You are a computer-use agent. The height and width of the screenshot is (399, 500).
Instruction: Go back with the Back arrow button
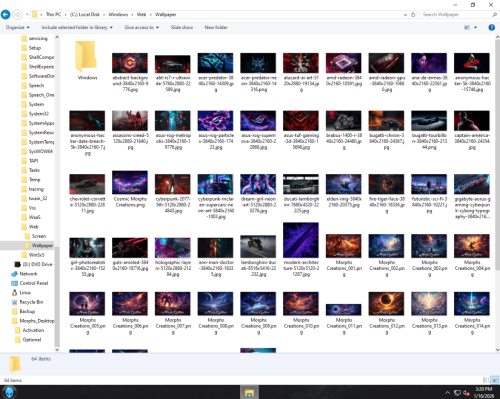click(x=5, y=14)
